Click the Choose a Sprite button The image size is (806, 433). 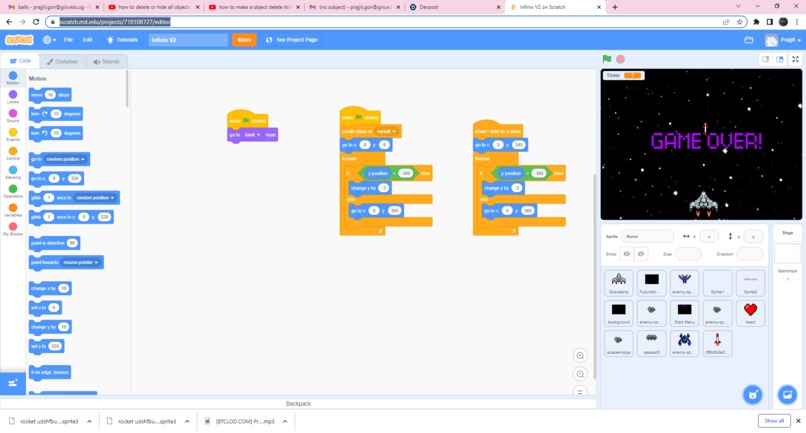tap(753, 394)
